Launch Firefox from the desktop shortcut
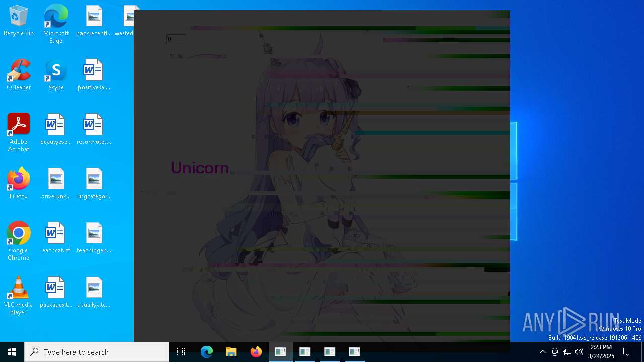 [19, 184]
